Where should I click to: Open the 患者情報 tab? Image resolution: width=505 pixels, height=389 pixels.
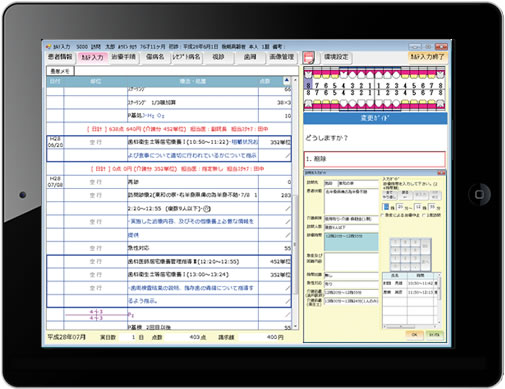point(60,57)
